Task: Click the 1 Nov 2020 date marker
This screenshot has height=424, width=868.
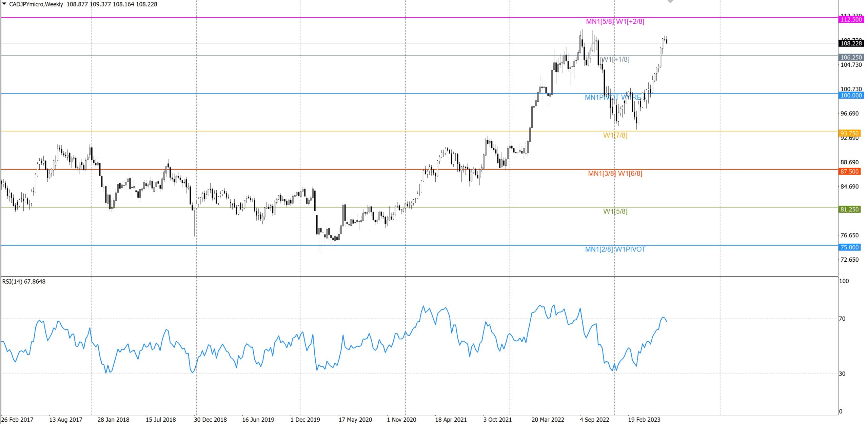Action: pyautogui.click(x=401, y=420)
